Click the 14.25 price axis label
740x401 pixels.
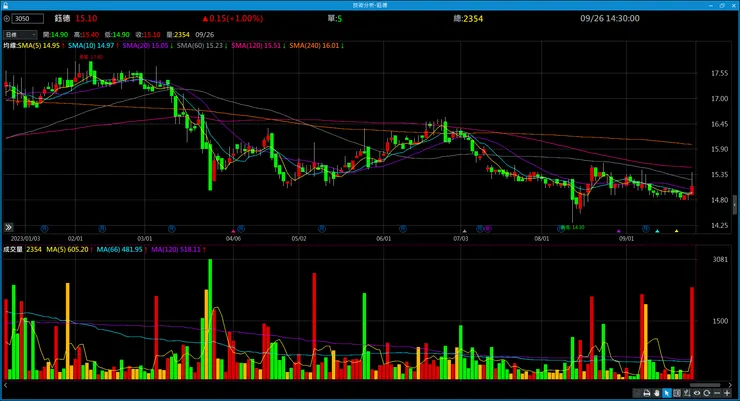[719, 226]
